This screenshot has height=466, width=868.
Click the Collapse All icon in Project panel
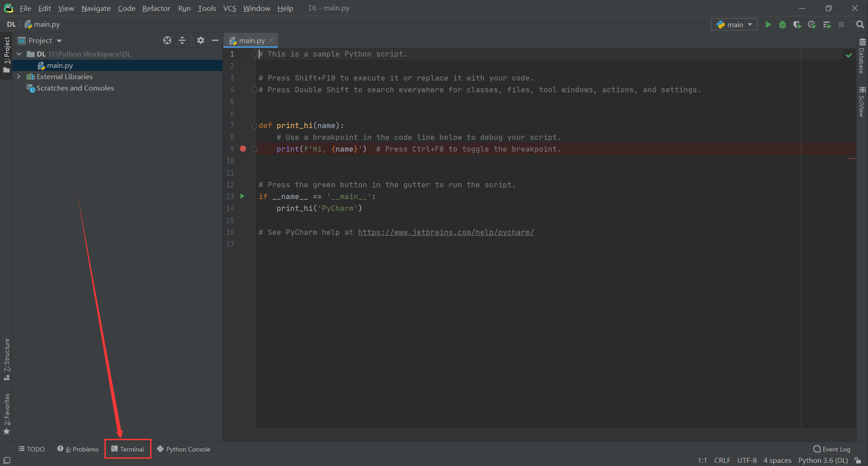point(182,40)
